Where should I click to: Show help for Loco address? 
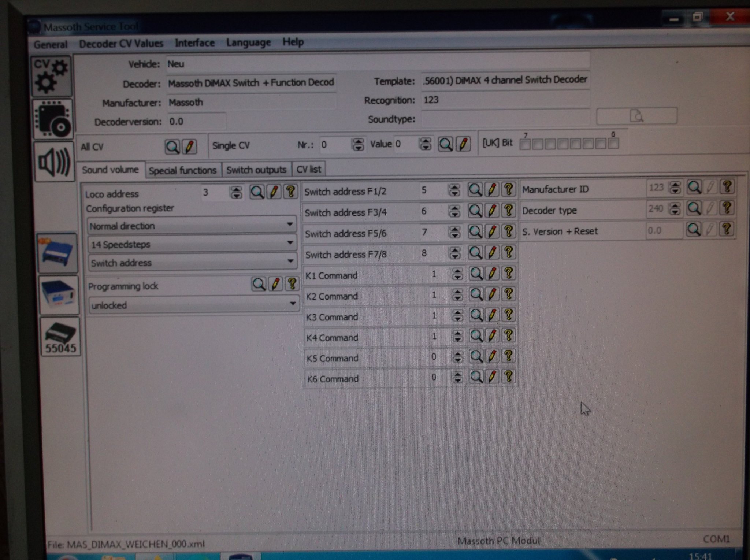(x=291, y=191)
